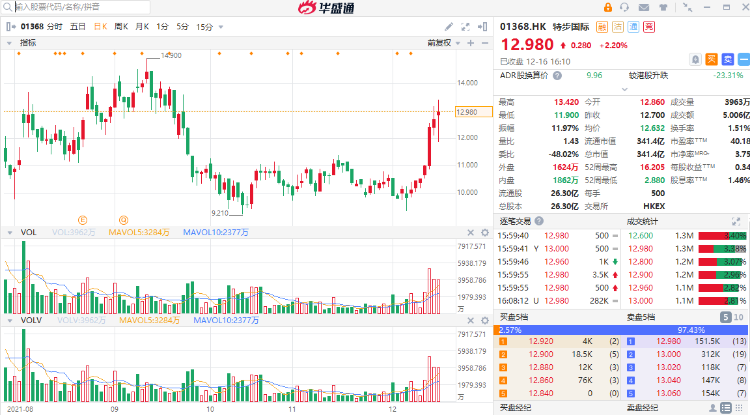Click the compact window shrink icon
750x415 pixels.
[x=687, y=7]
